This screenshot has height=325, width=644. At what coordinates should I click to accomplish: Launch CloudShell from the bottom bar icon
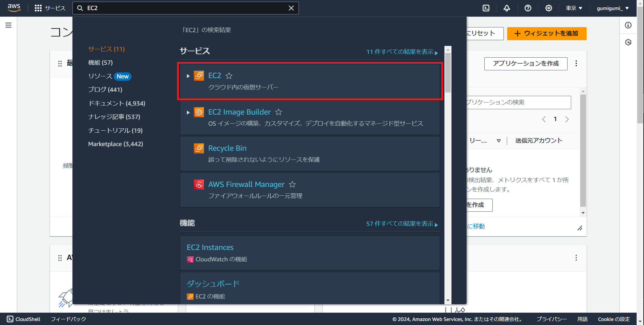click(10, 319)
